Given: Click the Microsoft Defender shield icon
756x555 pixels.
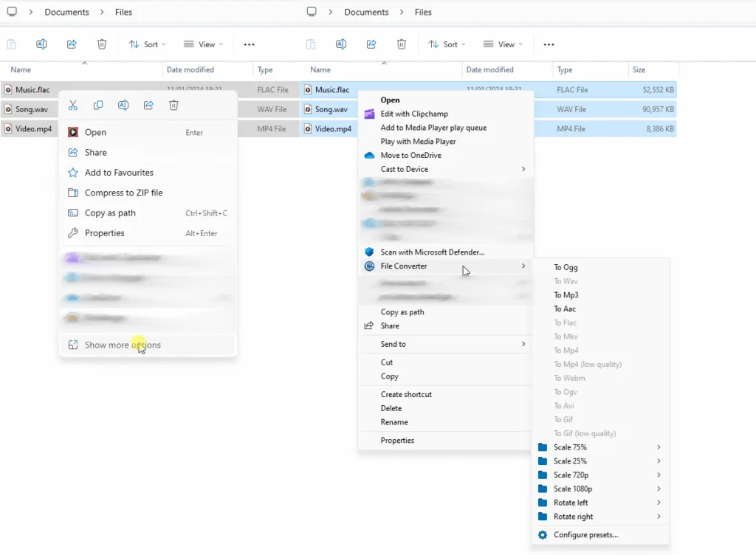Looking at the screenshot, I should click(x=370, y=252).
